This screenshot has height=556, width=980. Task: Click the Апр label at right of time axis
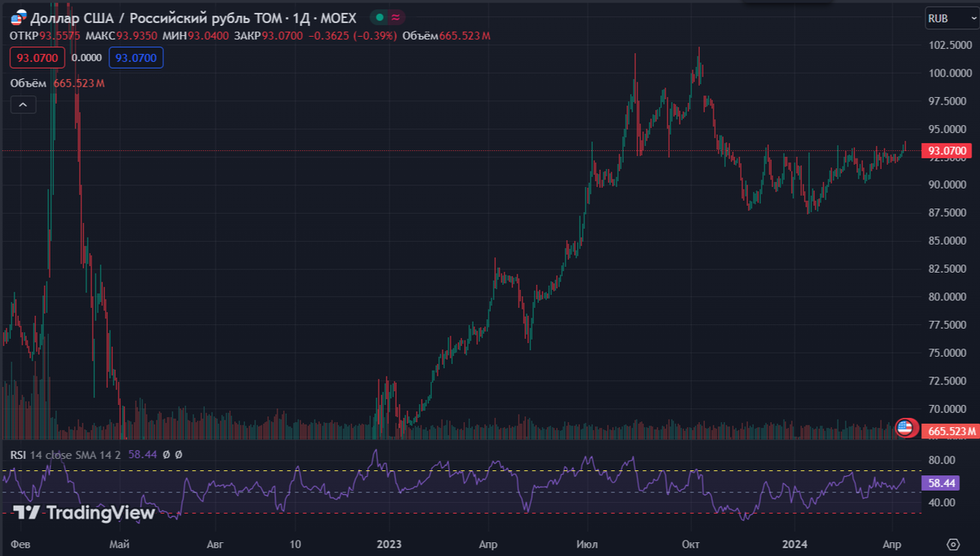coord(892,543)
